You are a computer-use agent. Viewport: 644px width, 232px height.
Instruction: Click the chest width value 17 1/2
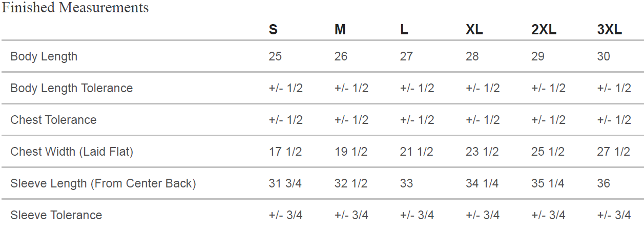(x=285, y=152)
